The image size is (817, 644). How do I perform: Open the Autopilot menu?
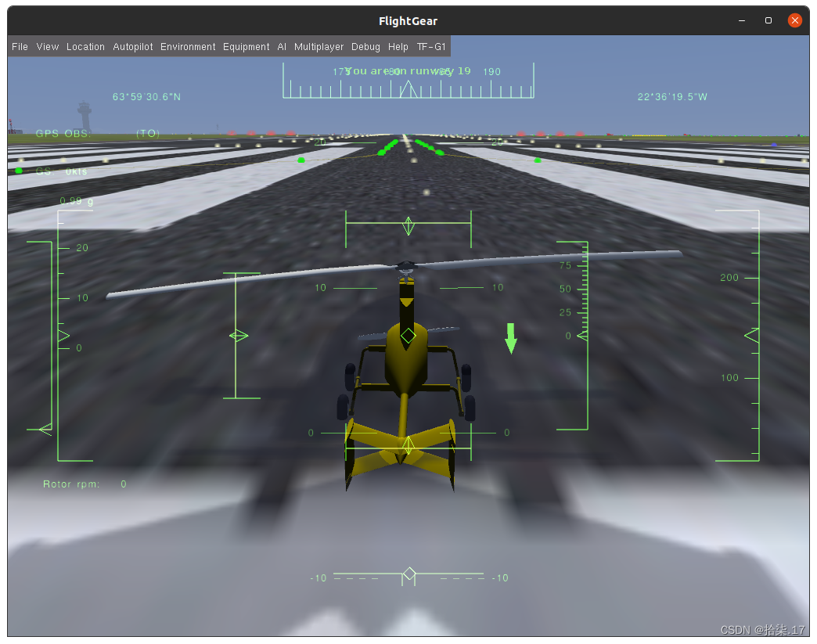(132, 46)
